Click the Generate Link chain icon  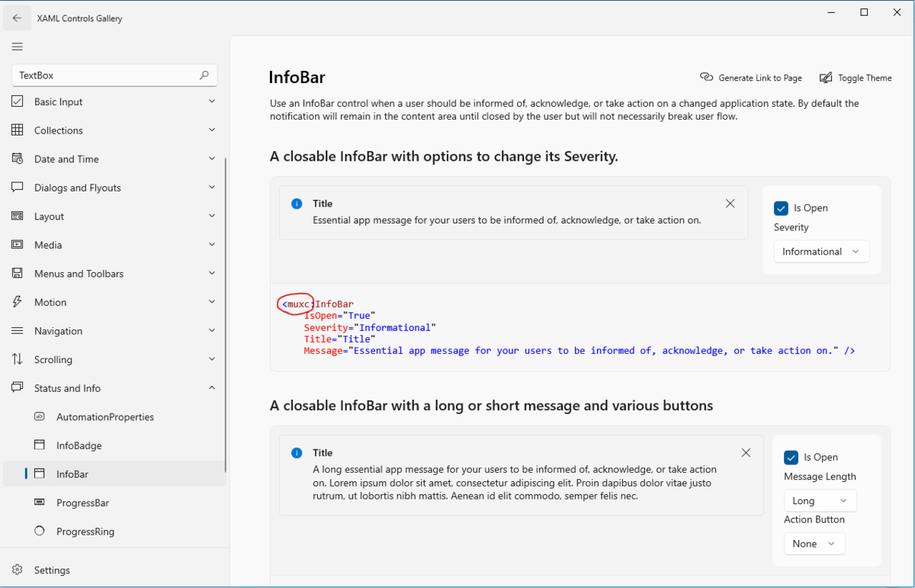pos(706,77)
